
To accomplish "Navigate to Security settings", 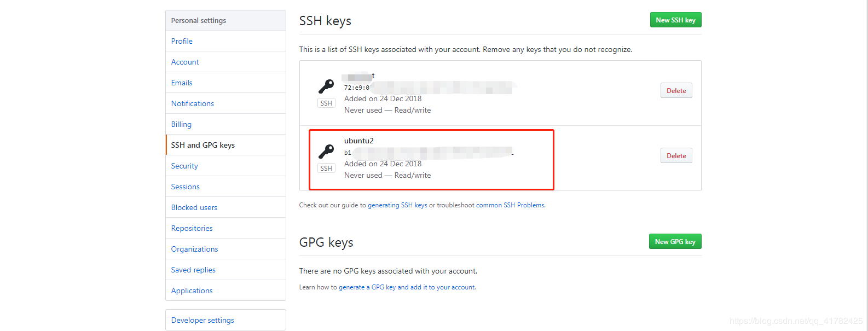I will (184, 166).
